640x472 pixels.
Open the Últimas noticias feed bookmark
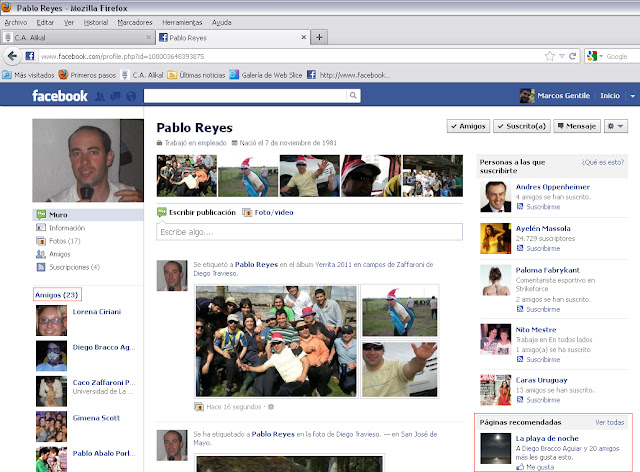(196, 75)
